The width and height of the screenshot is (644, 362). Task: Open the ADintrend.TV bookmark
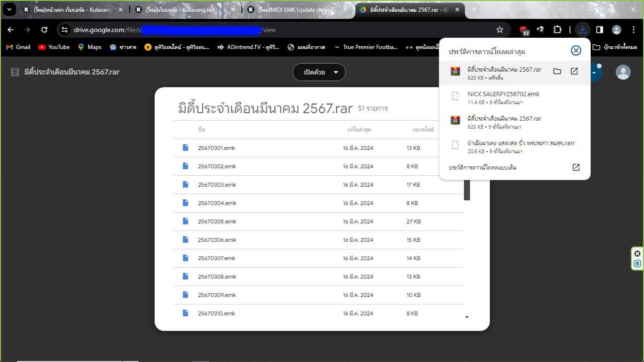248,47
